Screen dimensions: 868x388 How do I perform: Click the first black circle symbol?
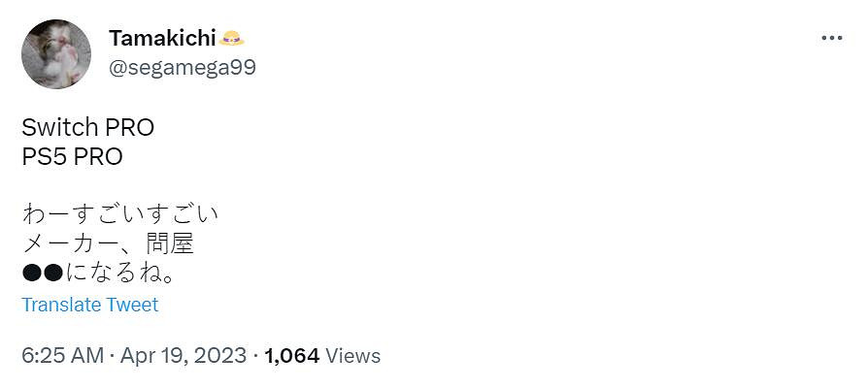click(32, 275)
